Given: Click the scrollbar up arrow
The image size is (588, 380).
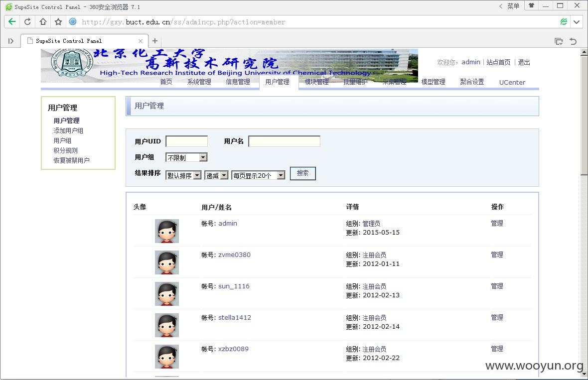Looking at the screenshot, I should [x=584, y=52].
